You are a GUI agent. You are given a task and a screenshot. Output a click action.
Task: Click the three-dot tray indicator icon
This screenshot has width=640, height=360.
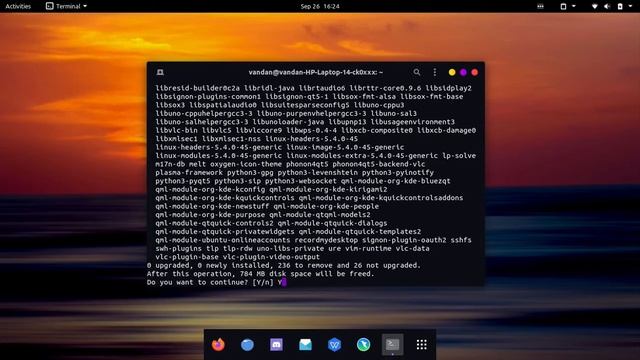[540, 6]
